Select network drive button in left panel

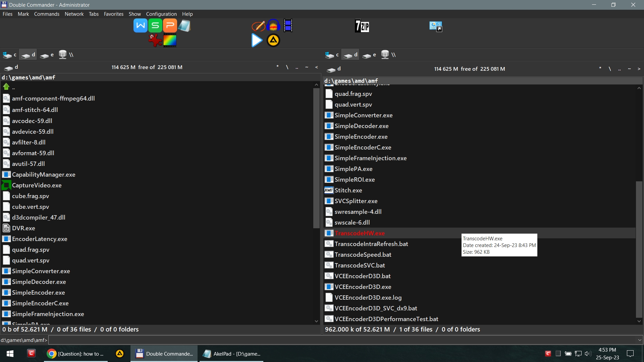click(66, 55)
